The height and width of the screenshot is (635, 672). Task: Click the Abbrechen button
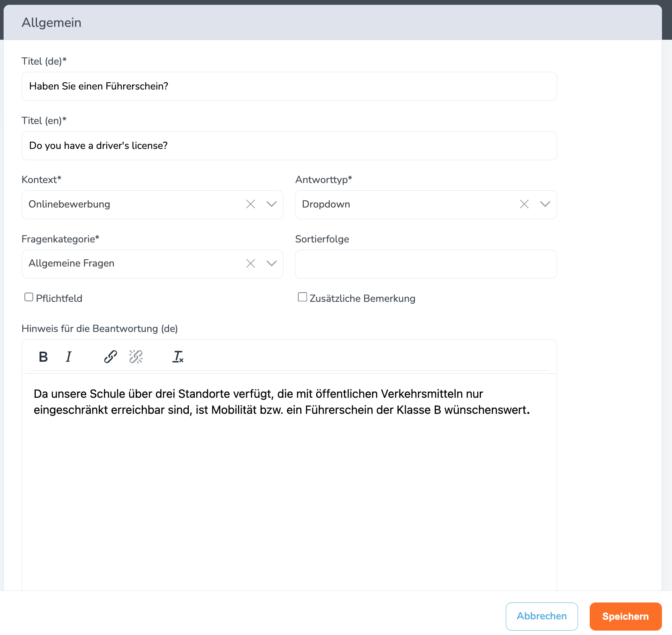[x=542, y=616]
